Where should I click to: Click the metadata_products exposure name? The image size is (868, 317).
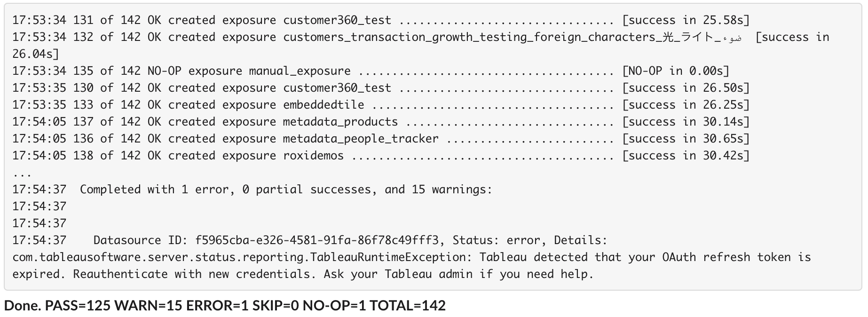coord(340,122)
